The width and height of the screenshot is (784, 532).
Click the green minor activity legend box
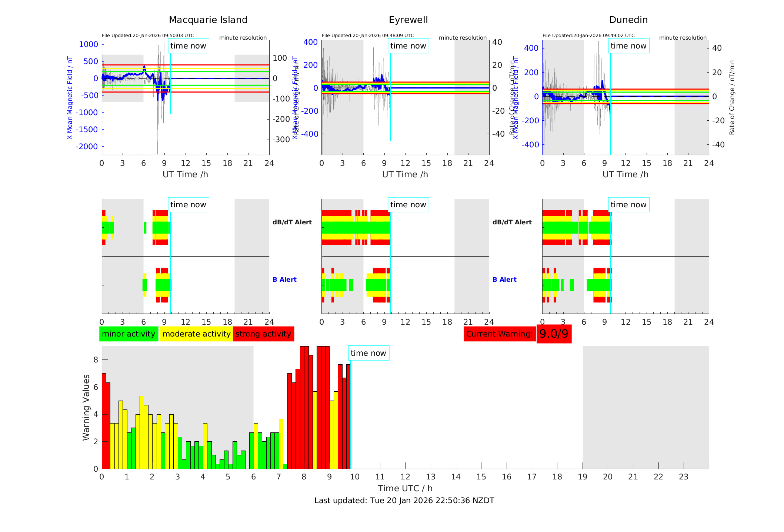[x=129, y=334]
